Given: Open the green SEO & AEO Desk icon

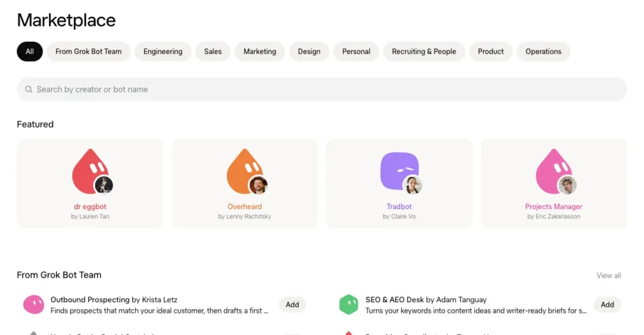Looking at the screenshot, I should pyautogui.click(x=348, y=305).
